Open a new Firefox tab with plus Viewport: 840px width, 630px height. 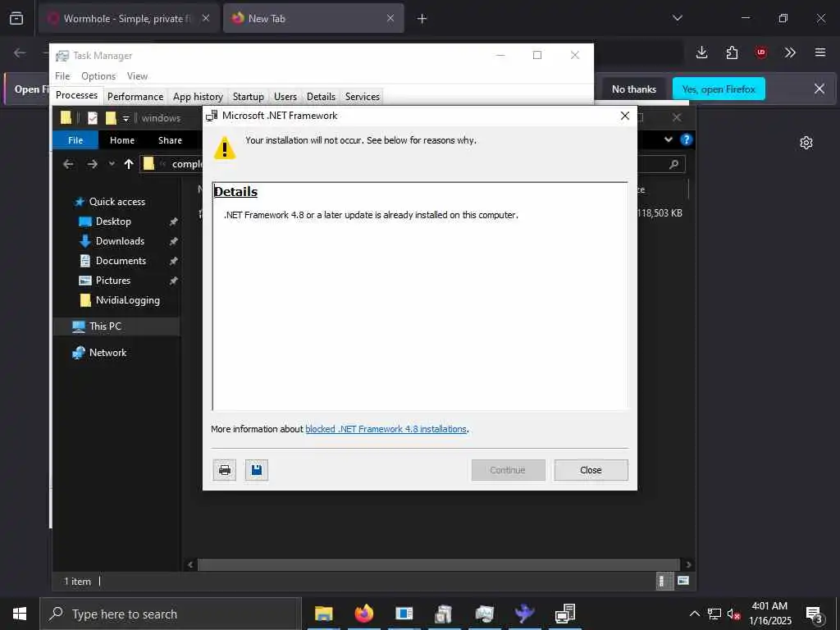point(422,19)
